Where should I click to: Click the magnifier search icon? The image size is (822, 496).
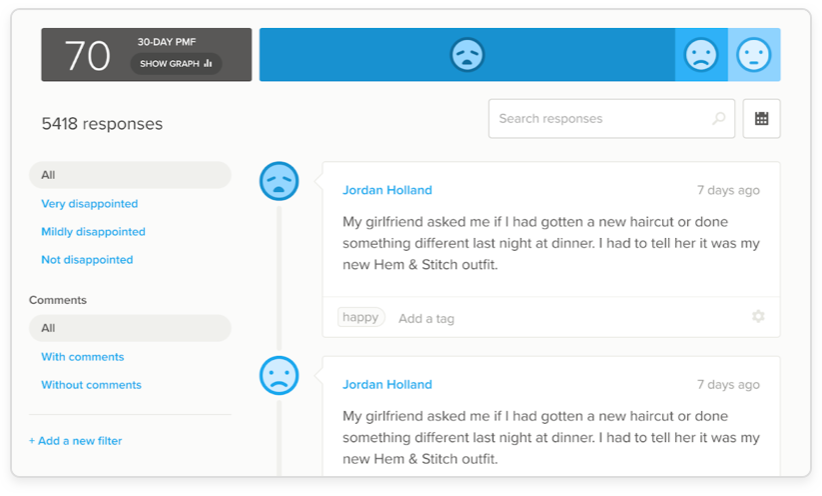pos(718,119)
